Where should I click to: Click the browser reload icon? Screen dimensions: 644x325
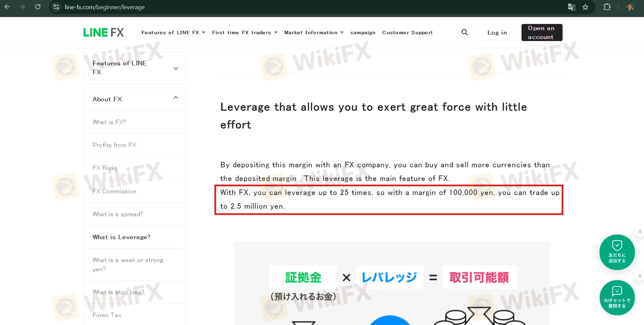tap(38, 7)
